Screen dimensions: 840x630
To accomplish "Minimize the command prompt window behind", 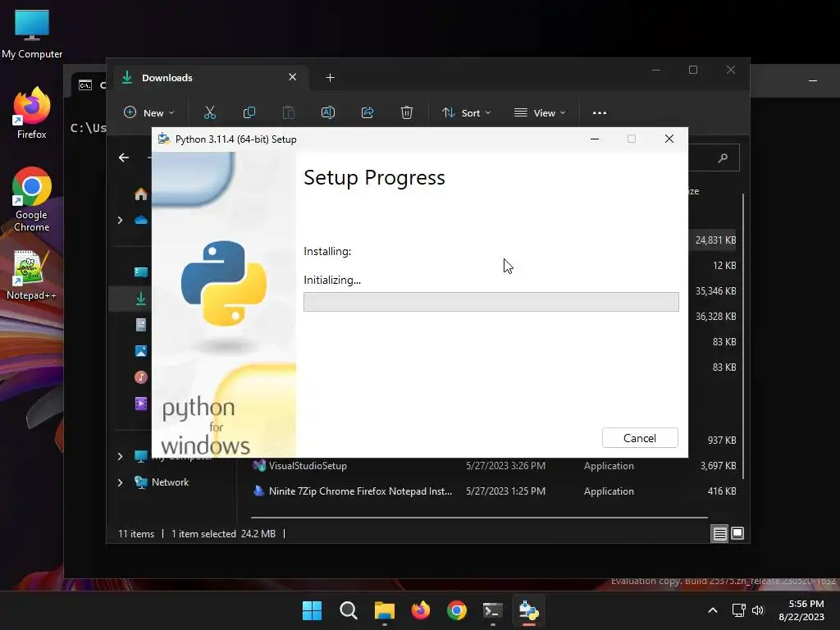I will (813, 80).
